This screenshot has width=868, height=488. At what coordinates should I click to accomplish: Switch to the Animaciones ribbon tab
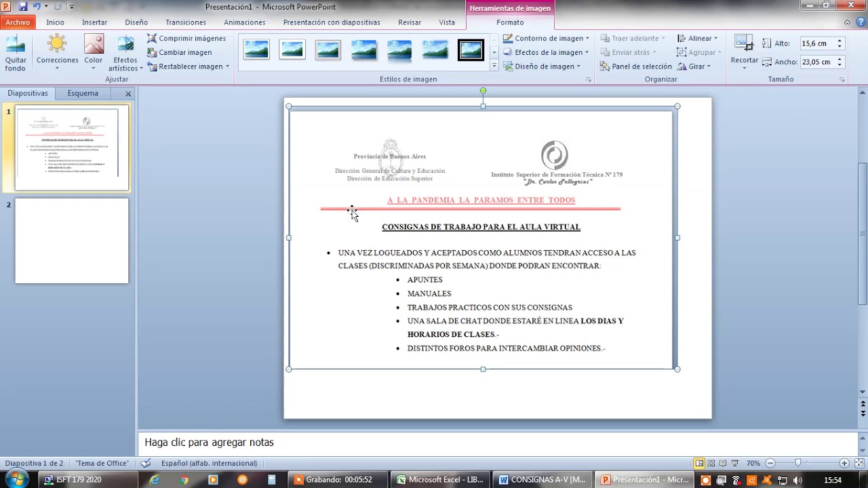click(x=244, y=22)
